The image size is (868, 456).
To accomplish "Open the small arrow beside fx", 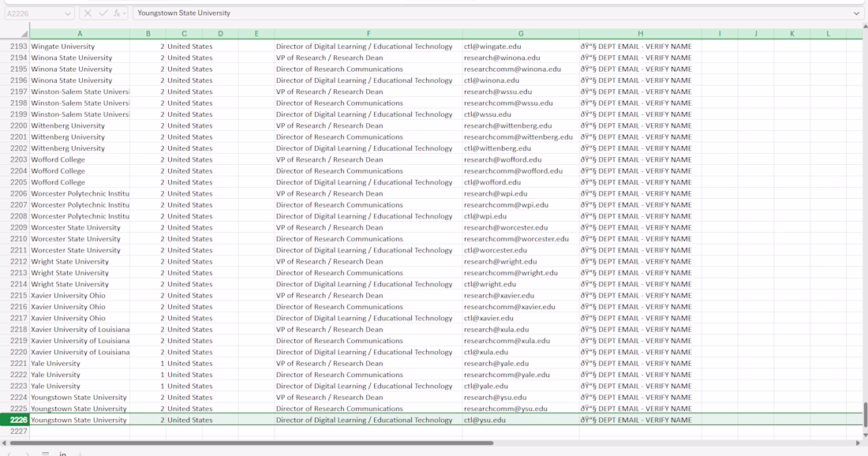I will [125, 13].
